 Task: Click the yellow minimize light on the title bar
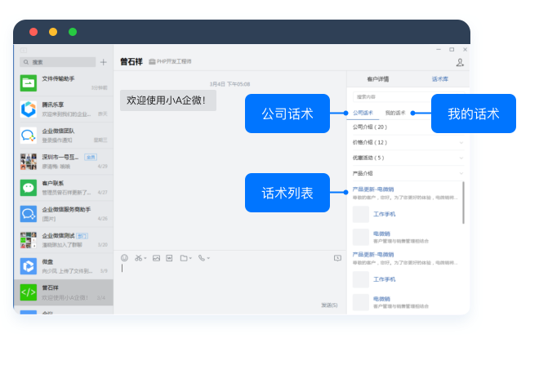point(53,32)
